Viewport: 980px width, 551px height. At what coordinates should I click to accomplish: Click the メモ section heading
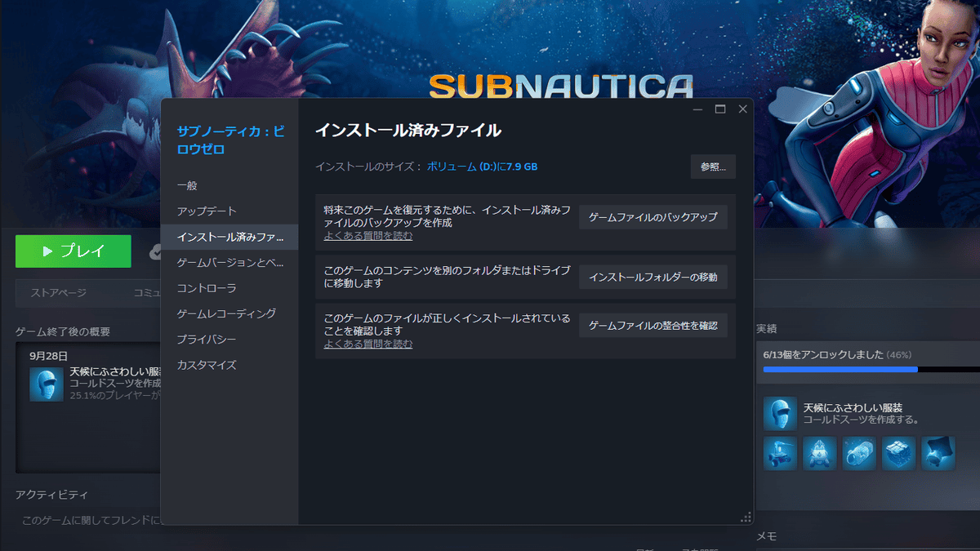pyautogui.click(x=766, y=536)
